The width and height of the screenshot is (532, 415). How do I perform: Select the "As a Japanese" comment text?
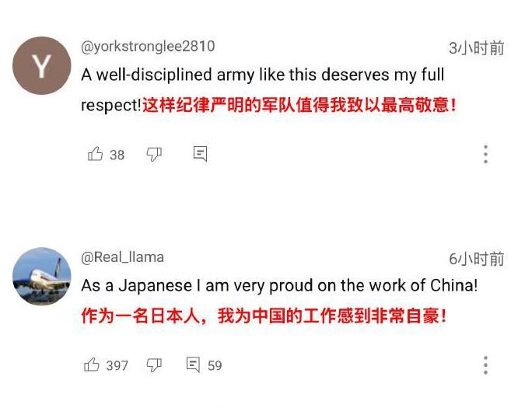[x=279, y=285]
